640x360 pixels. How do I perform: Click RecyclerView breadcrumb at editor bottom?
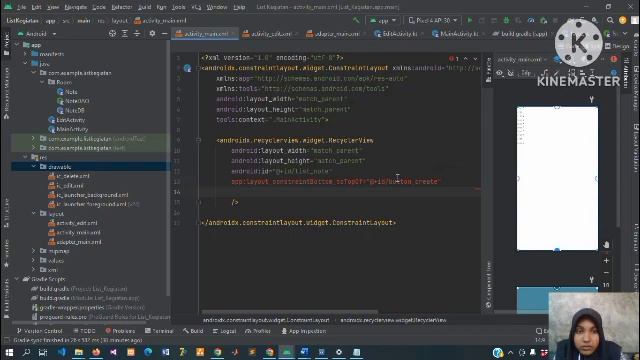point(393,320)
